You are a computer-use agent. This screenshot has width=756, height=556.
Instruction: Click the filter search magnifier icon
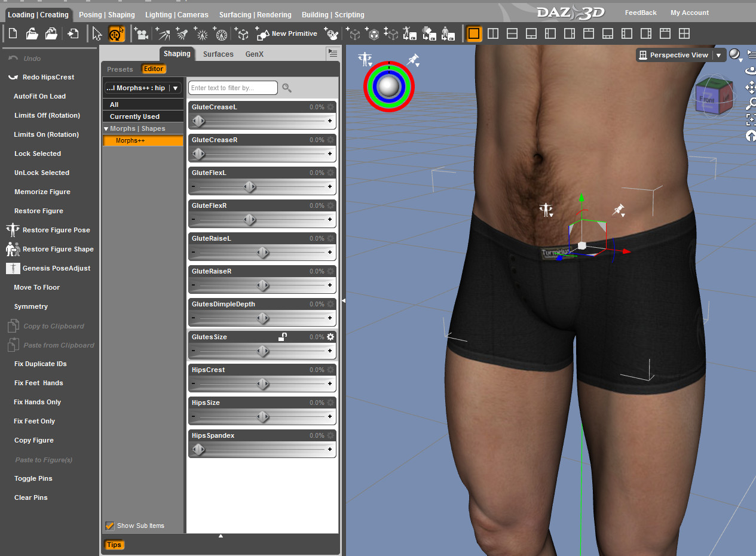click(x=287, y=88)
